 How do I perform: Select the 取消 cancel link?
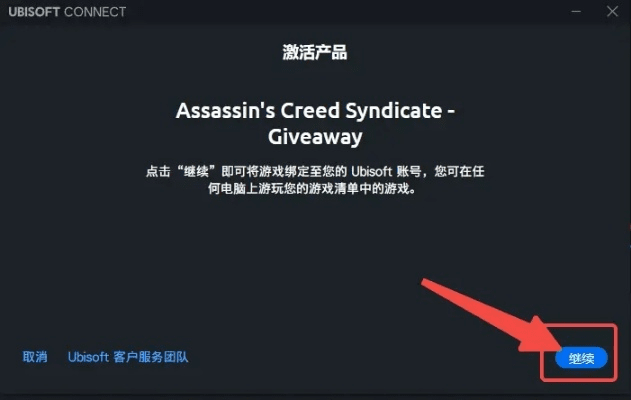click(x=35, y=357)
